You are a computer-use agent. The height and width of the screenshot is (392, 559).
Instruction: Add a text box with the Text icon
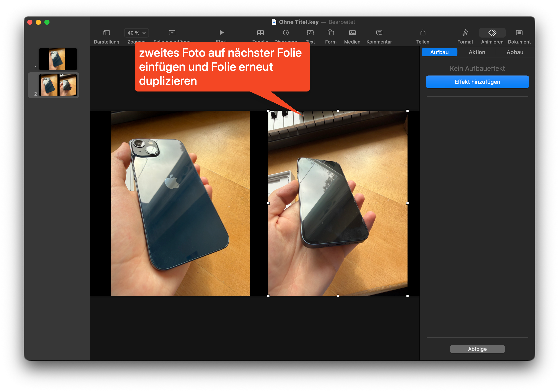pos(310,33)
